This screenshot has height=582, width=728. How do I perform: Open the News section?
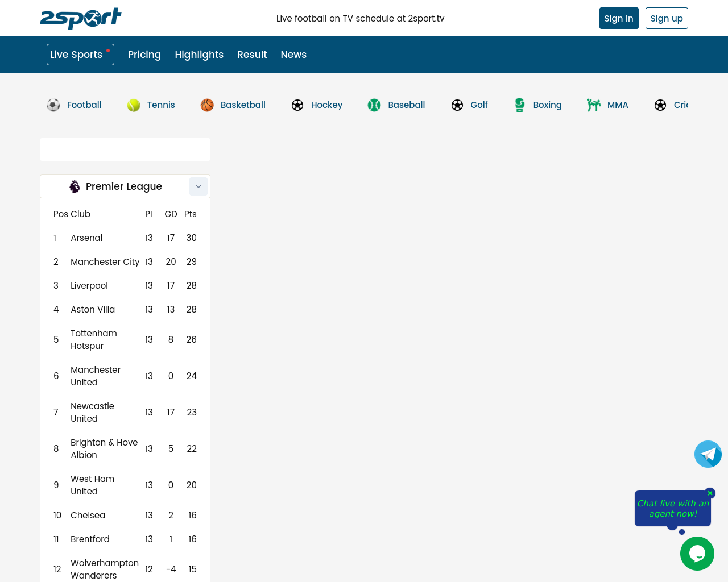pyautogui.click(x=293, y=55)
